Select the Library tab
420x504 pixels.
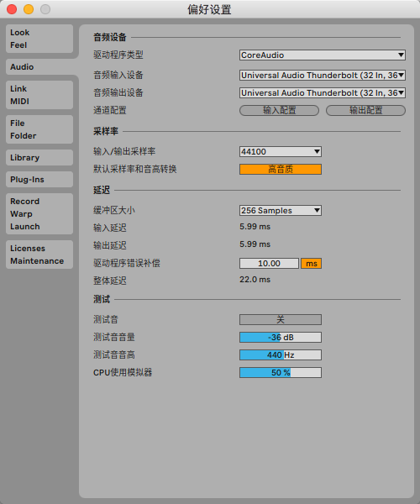(x=39, y=158)
